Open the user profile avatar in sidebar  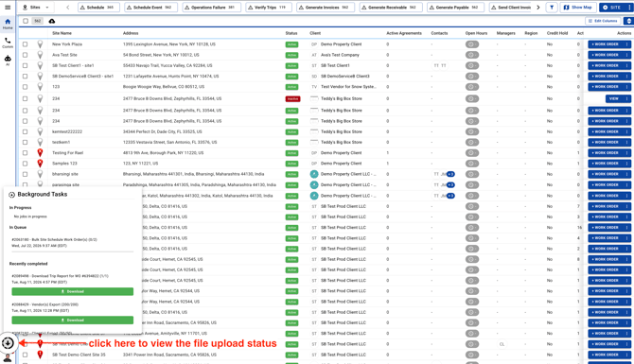(8, 358)
